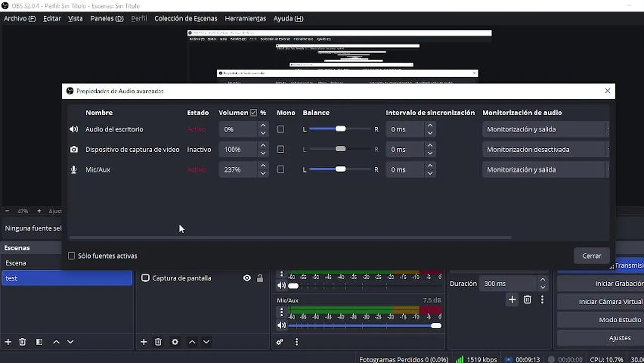Click Cerrar button in audio dialog
Viewport: 644px width, 363px height.
592,256
